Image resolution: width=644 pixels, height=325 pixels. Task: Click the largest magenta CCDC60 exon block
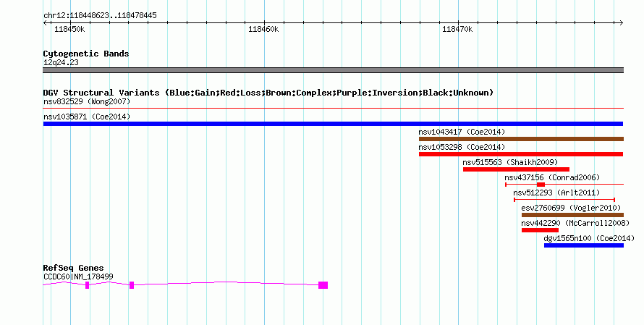[x=323, y=285]
